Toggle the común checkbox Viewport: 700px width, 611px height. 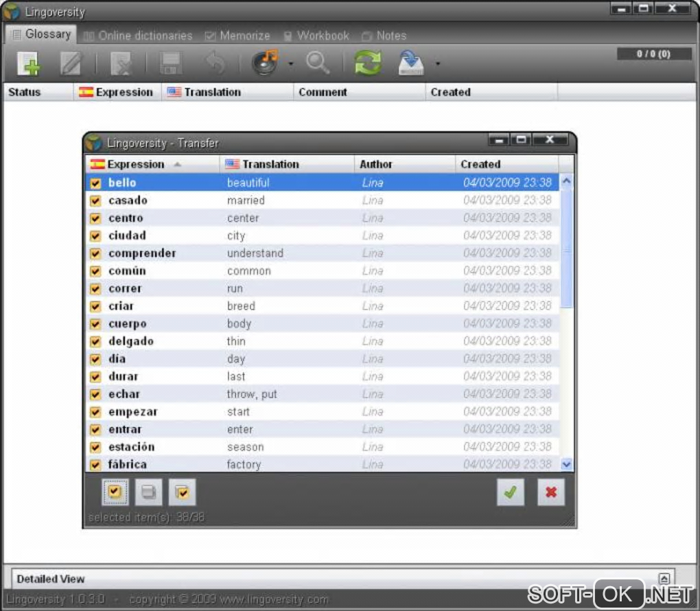pyautogui.click(x=95, y=271)
